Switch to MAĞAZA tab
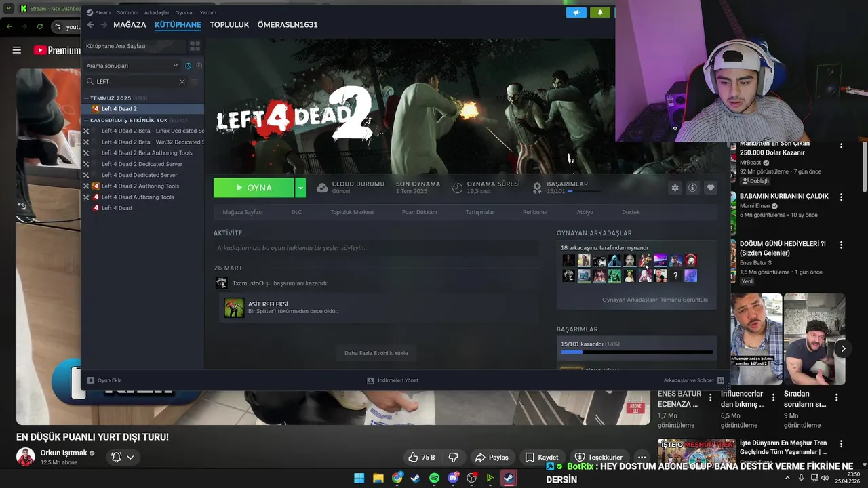868x488 pixels. 130,25
